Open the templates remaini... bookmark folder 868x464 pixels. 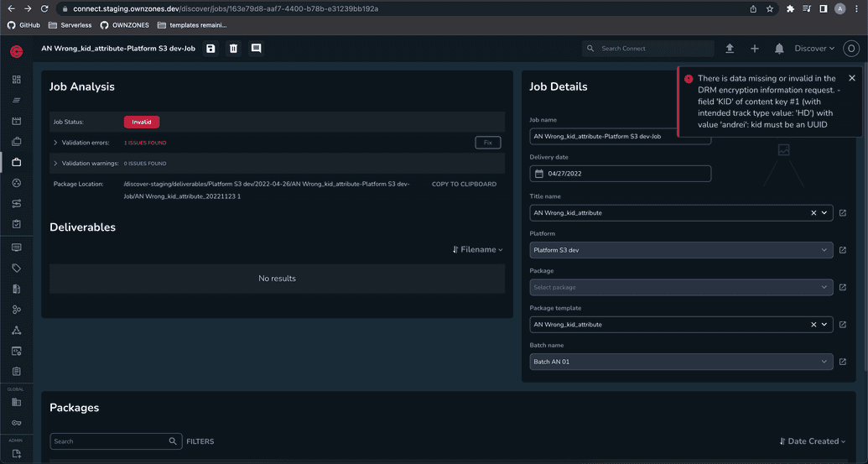[192, 25]
